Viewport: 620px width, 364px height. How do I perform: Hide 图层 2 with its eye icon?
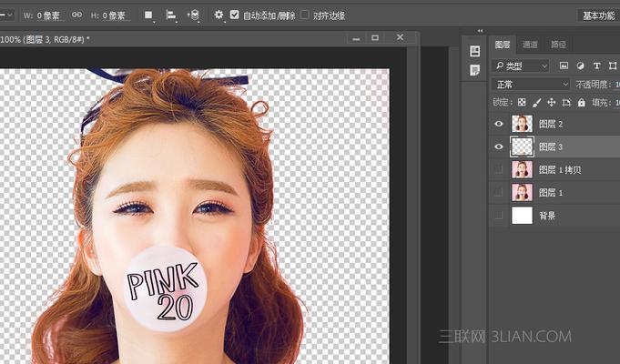499,124
